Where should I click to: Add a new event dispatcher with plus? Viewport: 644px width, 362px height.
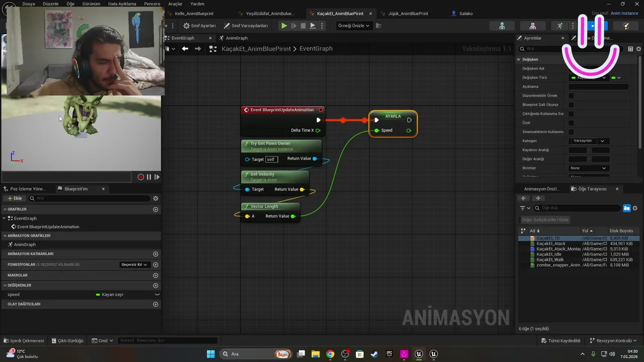coord(155,304)
